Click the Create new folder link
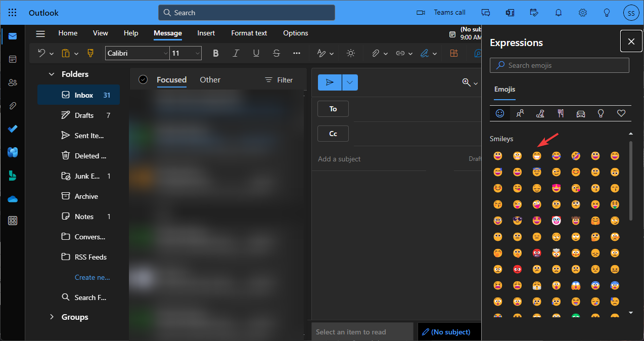Viewport: 644px width, 341px height. [x=92, y=277]
